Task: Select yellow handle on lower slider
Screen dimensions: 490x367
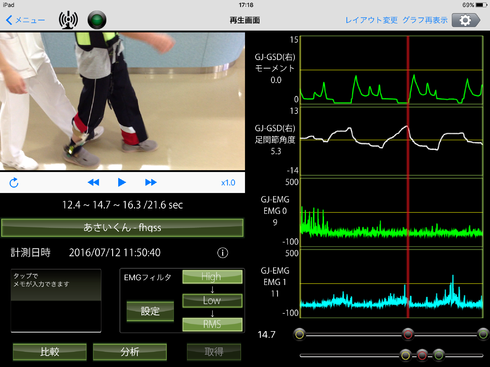Action: coord(405,355)
